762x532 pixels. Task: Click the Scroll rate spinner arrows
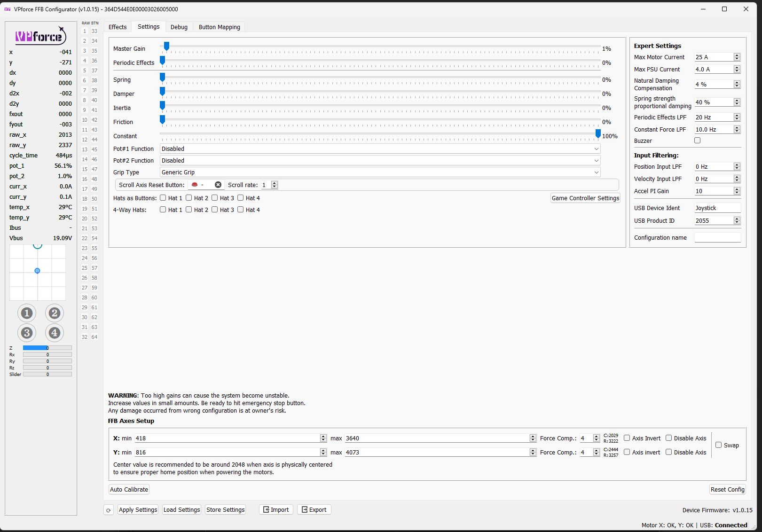tap(275, 185)
